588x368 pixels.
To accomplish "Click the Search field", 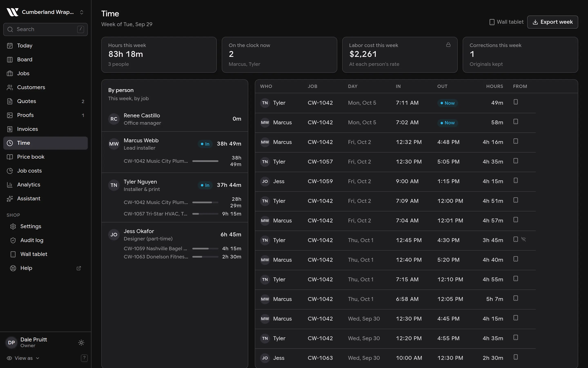I will 46,29.
